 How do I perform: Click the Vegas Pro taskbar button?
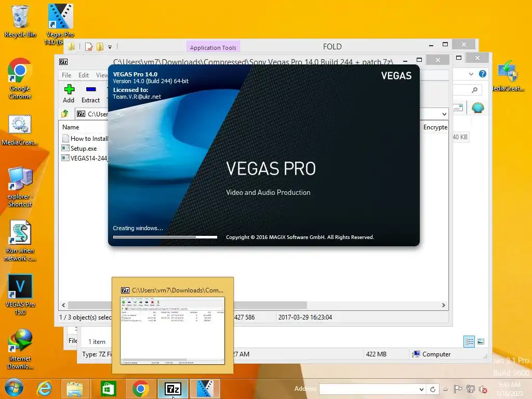coord(205,389)
